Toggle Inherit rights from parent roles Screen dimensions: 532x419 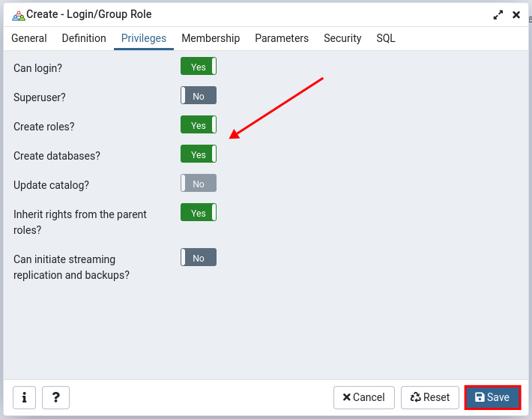[x=198, y=213]
